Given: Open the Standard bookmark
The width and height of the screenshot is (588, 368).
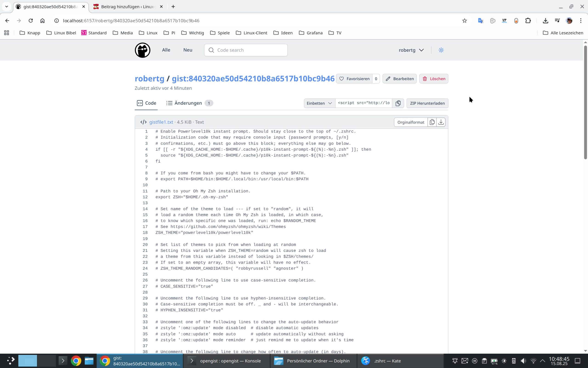Looking at the screenshot, I should coord(94,33).
